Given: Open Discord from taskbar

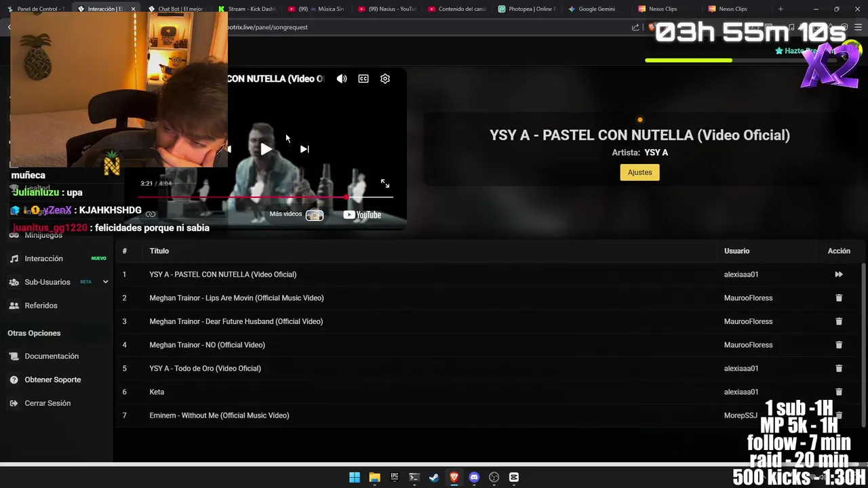Looking at the screenshot, I should pos(474,477).
